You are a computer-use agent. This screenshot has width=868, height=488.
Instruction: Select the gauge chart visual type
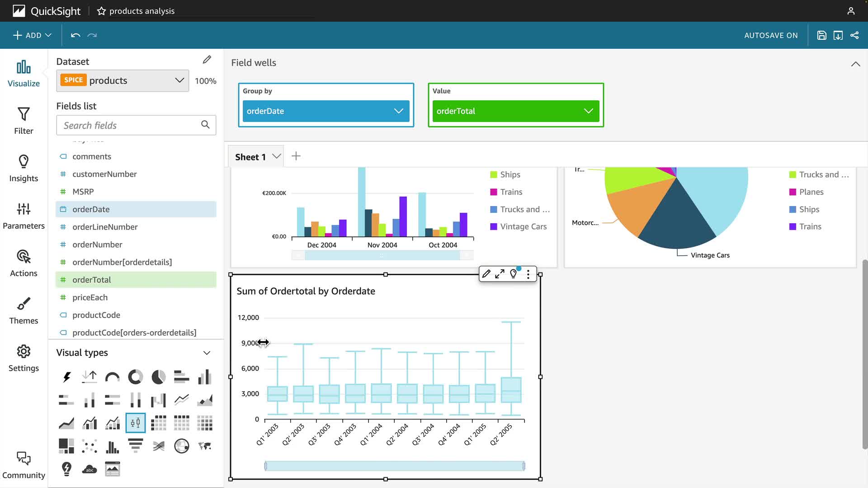(112, 377)
